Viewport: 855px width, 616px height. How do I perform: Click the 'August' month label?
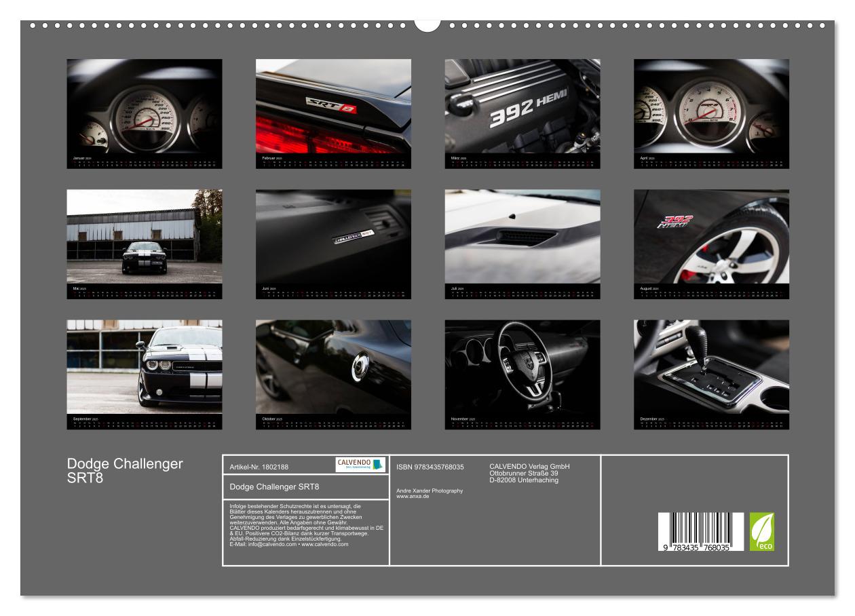click(645, 288)
